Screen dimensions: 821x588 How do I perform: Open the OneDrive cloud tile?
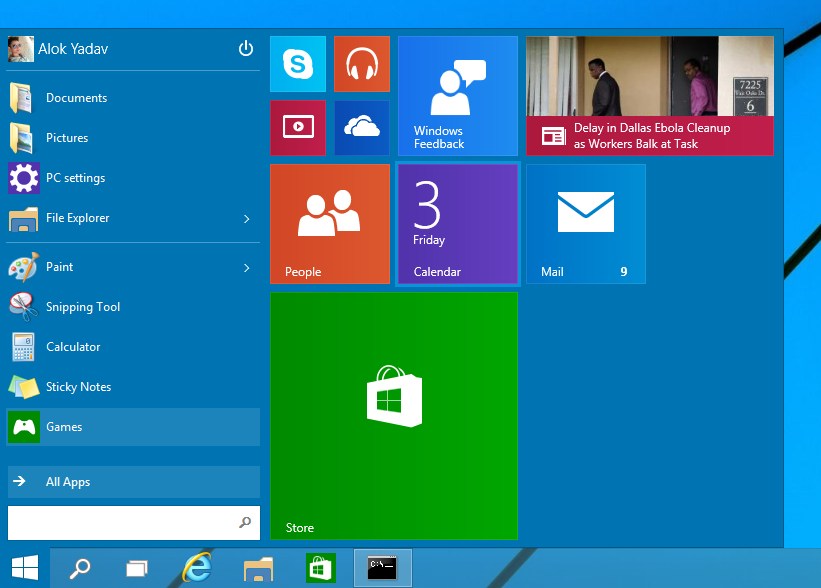coord(361,127)
